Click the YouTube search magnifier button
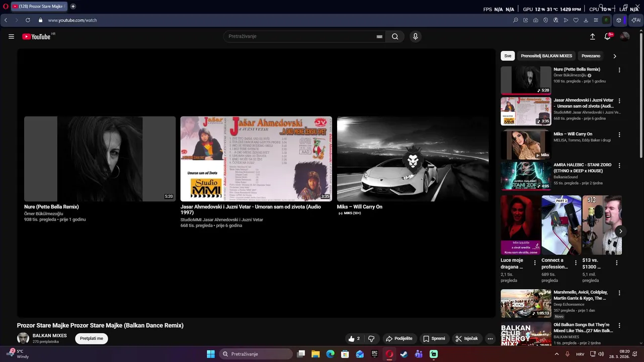This screenshot has width=644, height=362. 395,36
